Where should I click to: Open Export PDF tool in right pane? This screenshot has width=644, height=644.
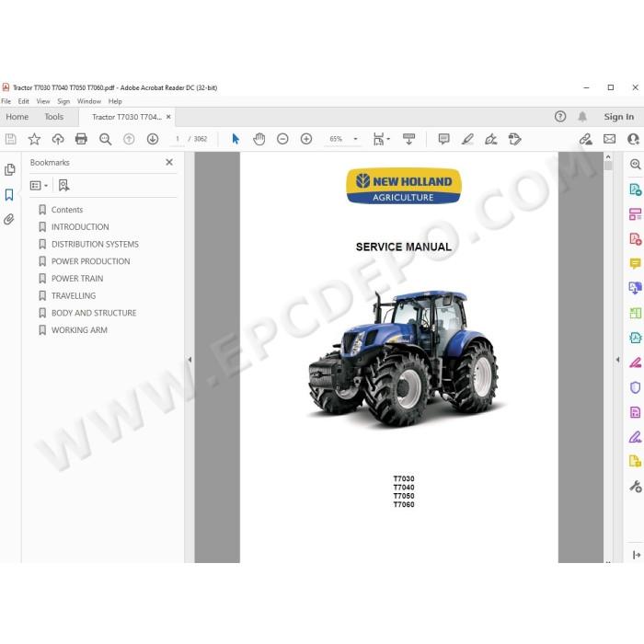point(635,190)
